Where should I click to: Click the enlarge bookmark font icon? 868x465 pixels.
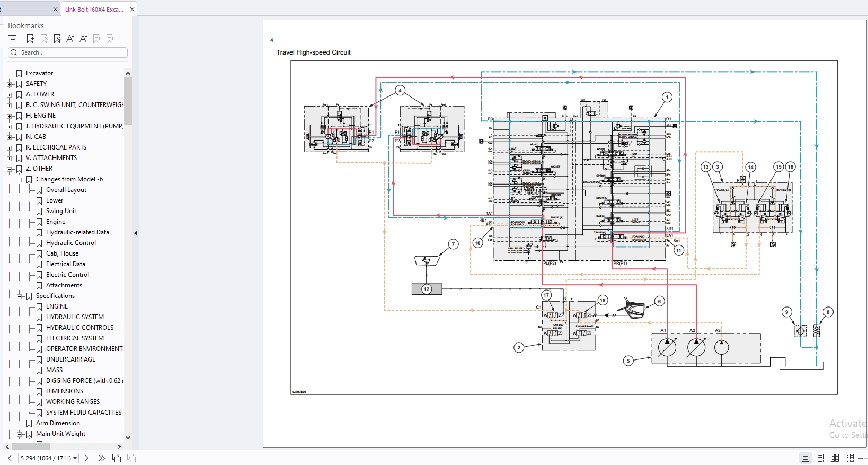coord(70,39)
